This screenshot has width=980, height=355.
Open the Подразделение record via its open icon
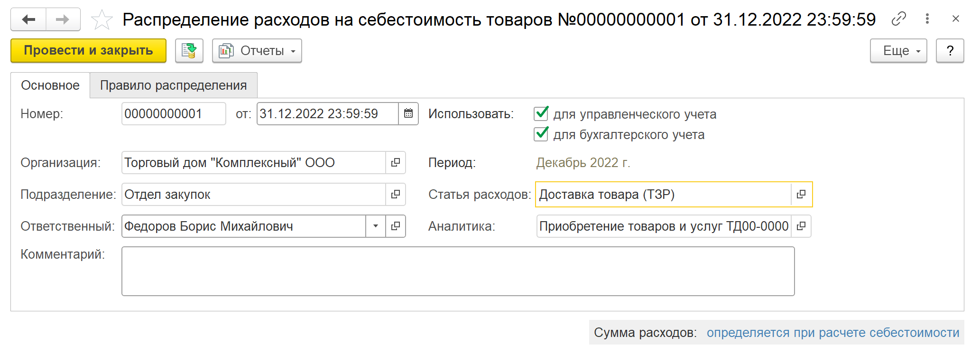point(396,195)
